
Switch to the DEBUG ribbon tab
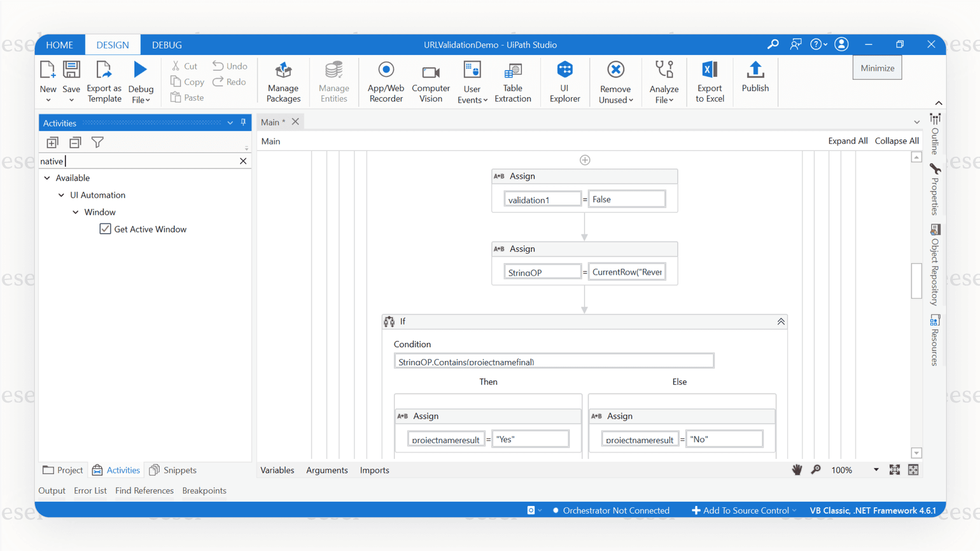click(x=166, y=44)
